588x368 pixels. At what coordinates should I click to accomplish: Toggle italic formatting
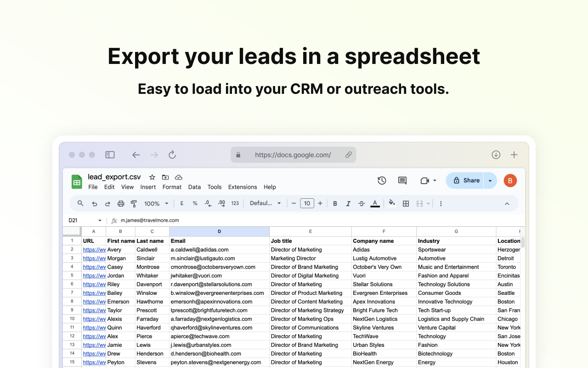click(348, 203)
